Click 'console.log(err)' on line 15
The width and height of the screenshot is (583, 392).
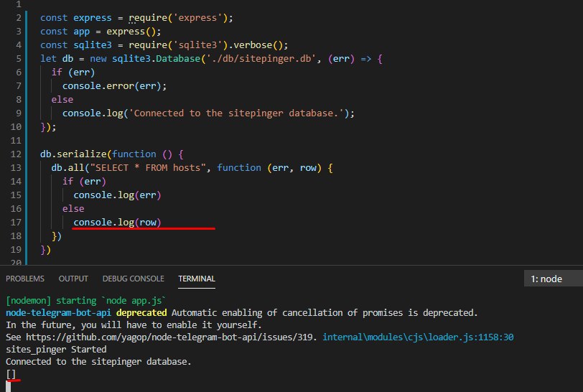117,195
